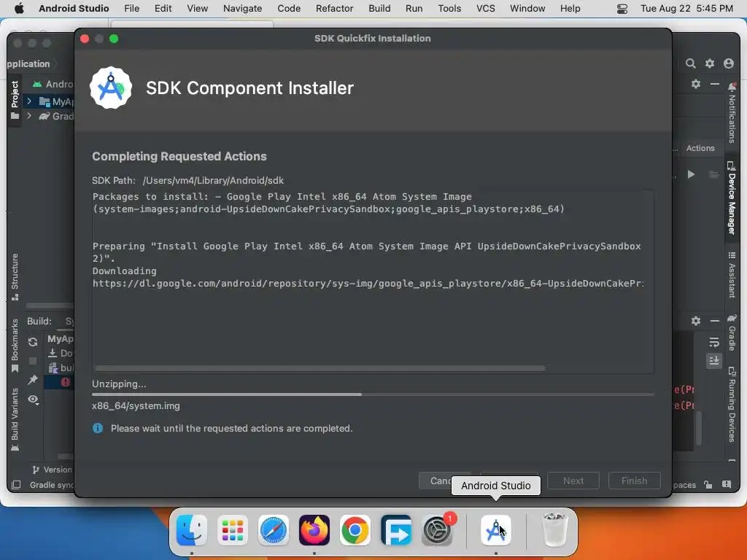This screenshot has height=560, width=747.
Task: Click the pin icon in Build panel
Action: coord(33,380)
